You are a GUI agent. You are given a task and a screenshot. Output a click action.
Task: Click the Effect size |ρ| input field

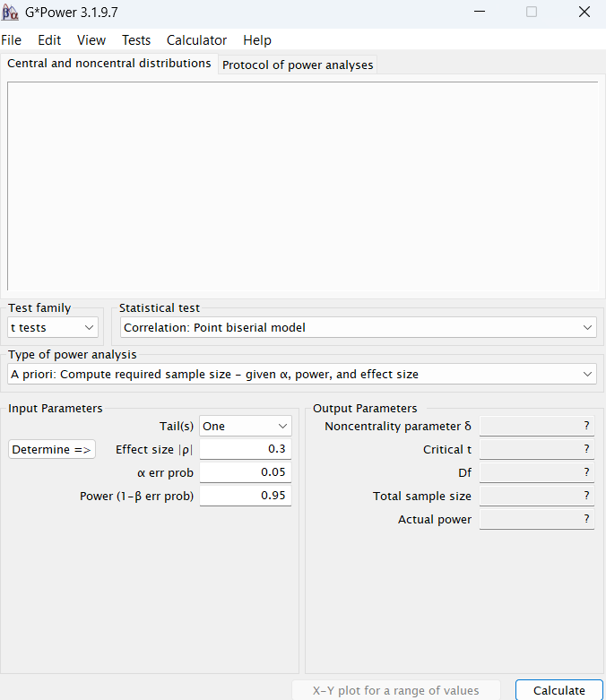coord(245,449)
